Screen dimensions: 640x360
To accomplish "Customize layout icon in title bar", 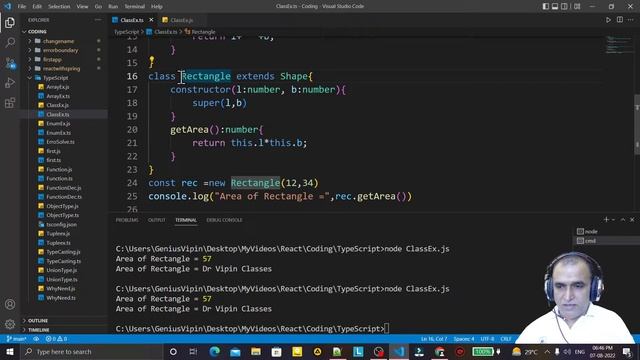I will pyautogui.click(x=577, y=7).
